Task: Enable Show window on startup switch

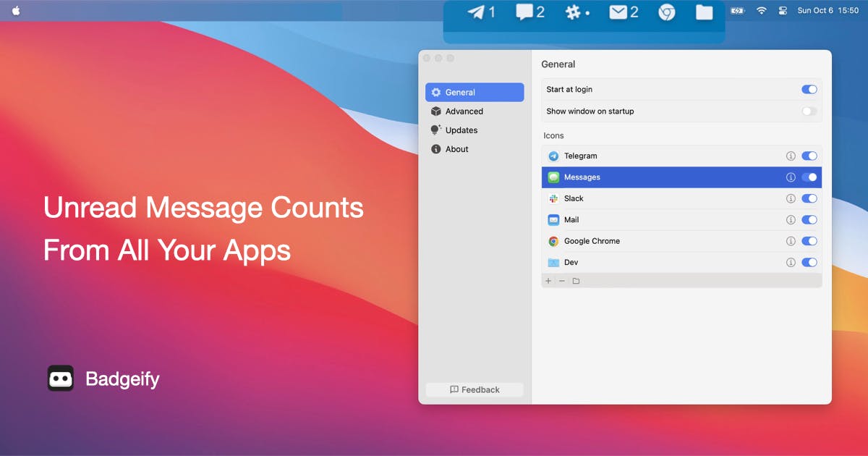Action: pos(809,111)
